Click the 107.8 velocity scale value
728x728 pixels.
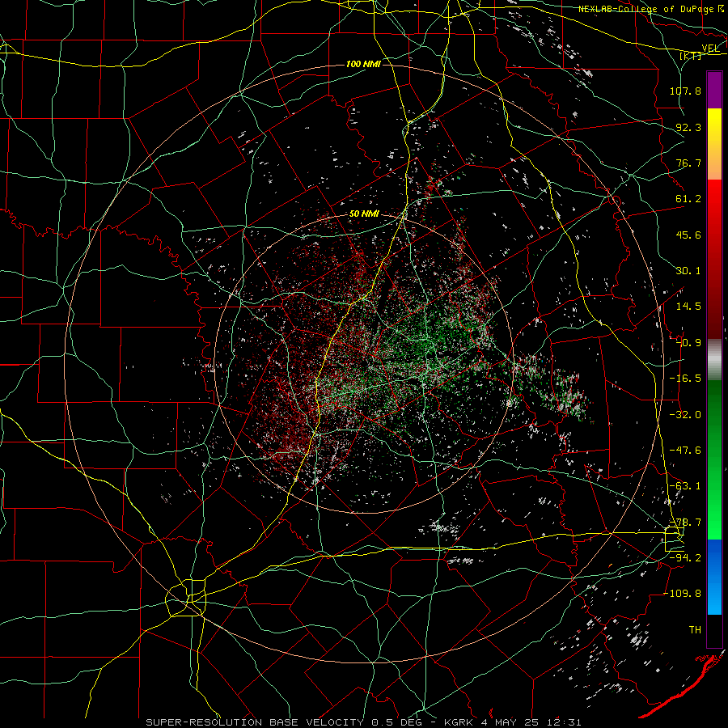coord(685,91)
